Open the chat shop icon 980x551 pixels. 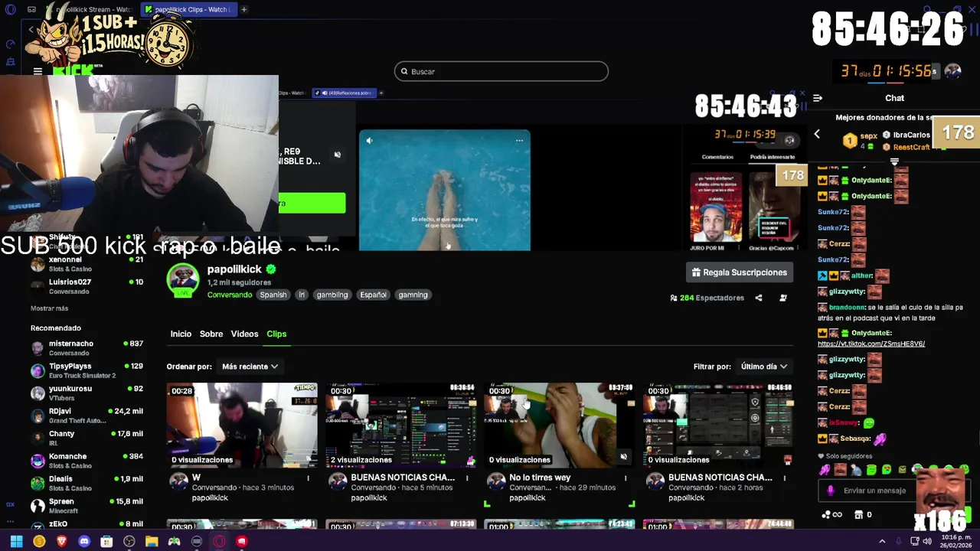click(x=858, y=515)
